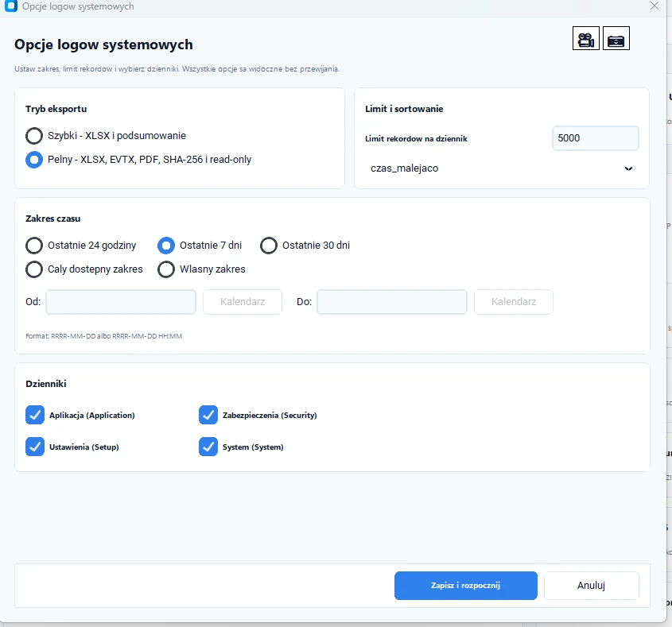
Task: Close the Opcje logow systemowych dialog
Action: click(x=654, y=6)
